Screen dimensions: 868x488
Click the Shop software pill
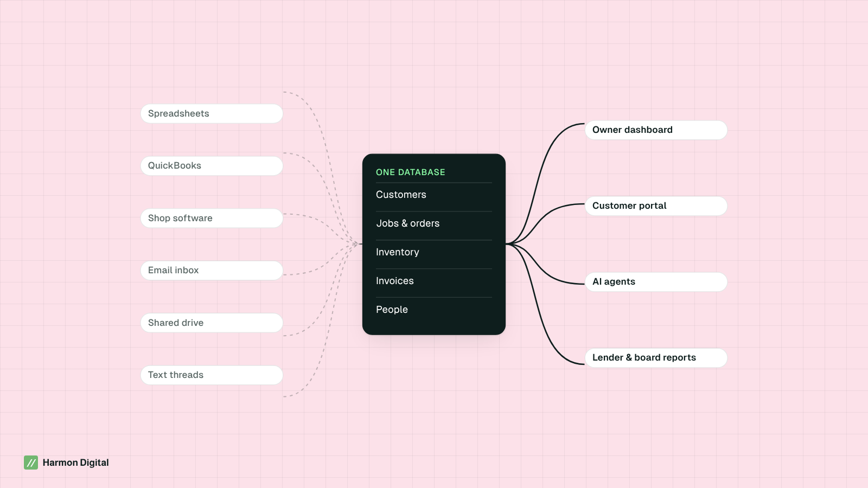click(212, 219)
